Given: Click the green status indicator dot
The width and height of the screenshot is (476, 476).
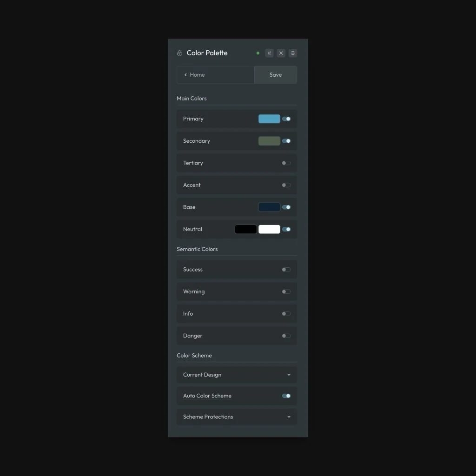Looking at the screenshot, I should coord(258,53).
